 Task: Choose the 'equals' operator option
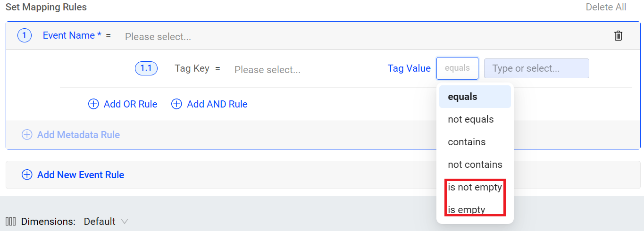point(463,97)
